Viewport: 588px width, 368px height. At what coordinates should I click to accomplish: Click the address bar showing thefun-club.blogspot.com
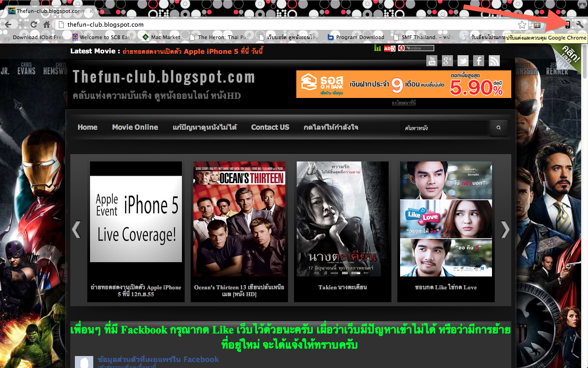(x=291, y=25)
